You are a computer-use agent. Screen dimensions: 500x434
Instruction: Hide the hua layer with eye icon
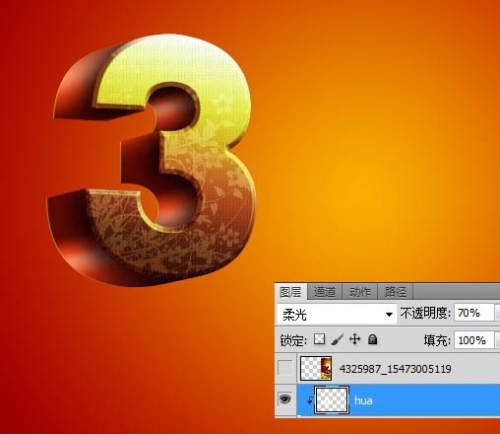click(285, 399)
